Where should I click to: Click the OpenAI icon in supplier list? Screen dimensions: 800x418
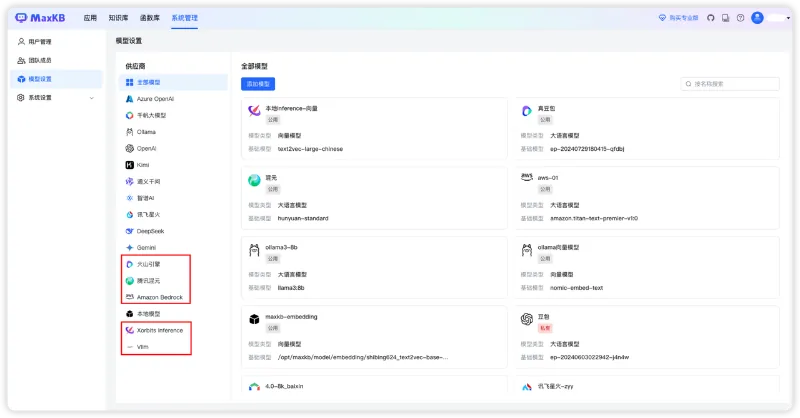(x=130, y=149)
